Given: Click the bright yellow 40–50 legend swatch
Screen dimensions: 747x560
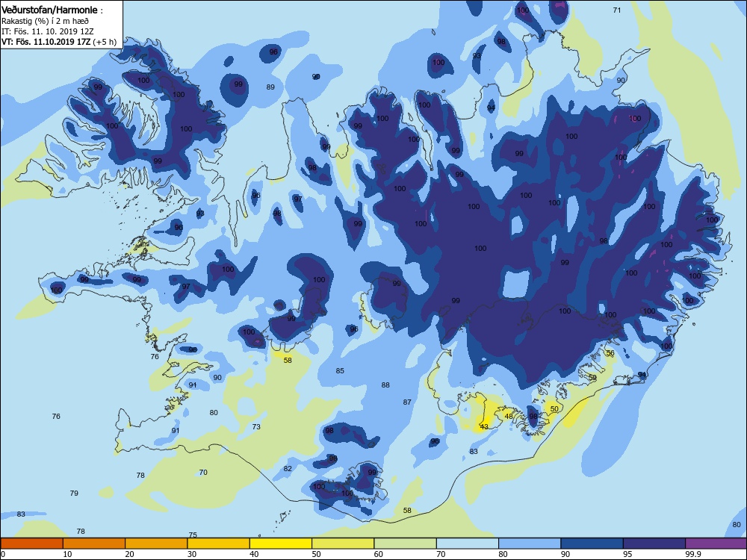Looking at the screenshot, I should click(x=281, y=544).
